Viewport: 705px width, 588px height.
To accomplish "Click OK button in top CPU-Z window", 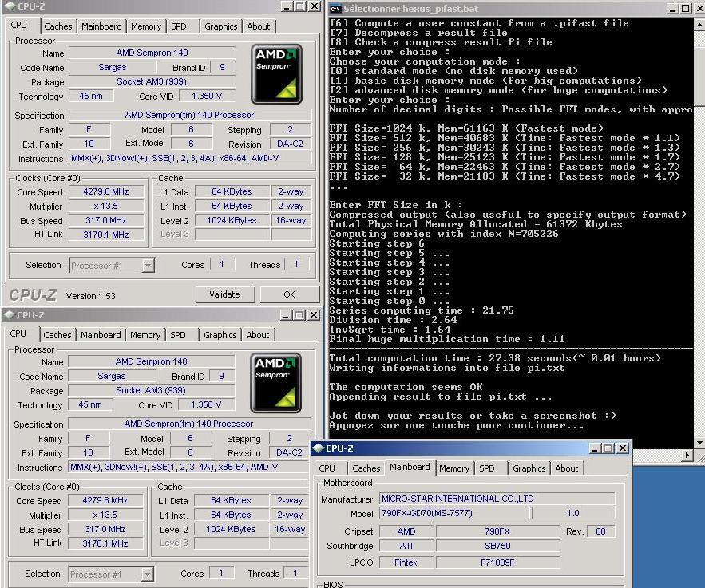I will point(289,294).
